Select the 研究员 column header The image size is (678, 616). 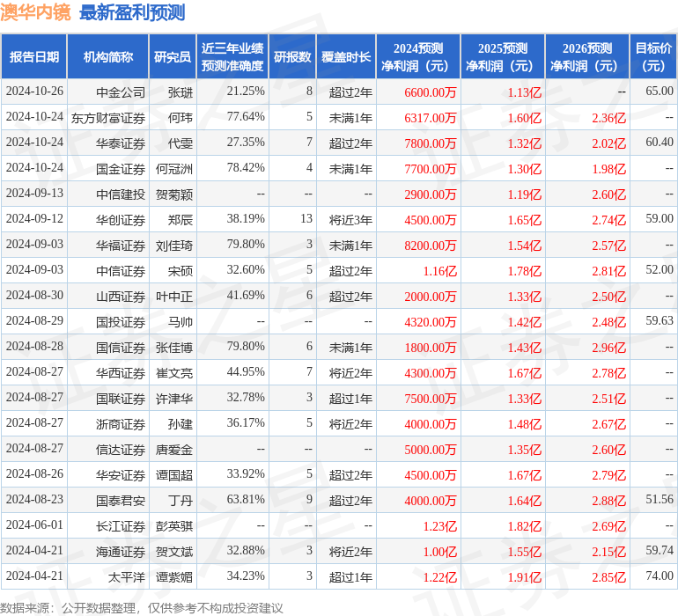[x=173, y=56]
